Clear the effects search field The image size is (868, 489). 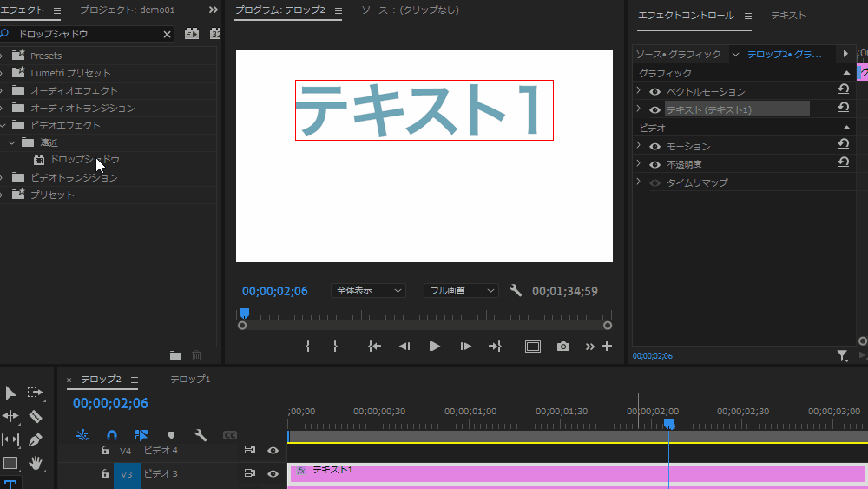[x=168, y=35]
